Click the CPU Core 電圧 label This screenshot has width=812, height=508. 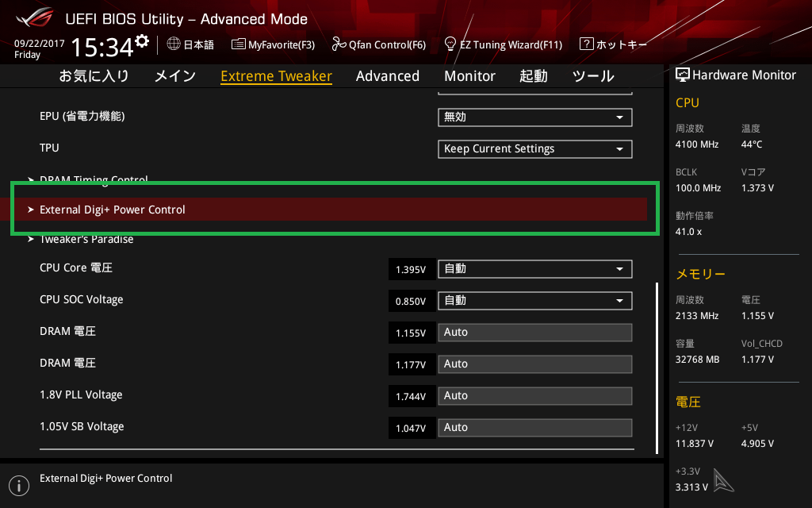tap(76, 268)
